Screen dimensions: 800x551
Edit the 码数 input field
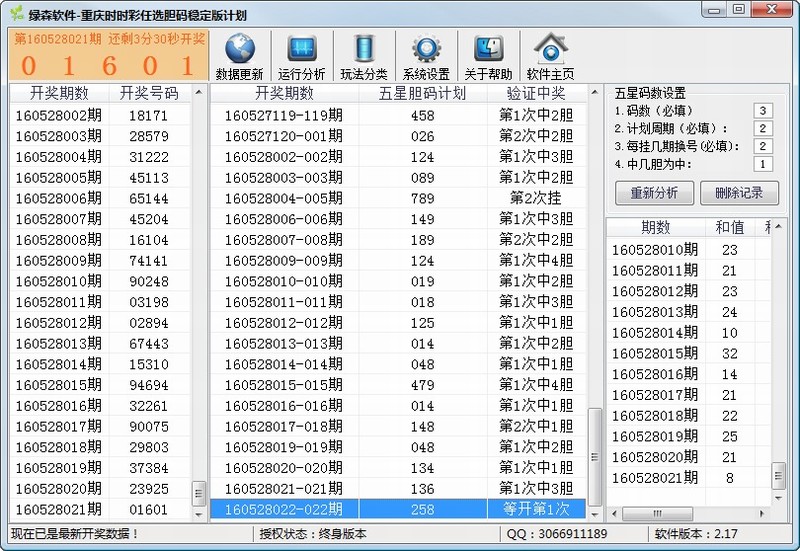click(764, 110)
